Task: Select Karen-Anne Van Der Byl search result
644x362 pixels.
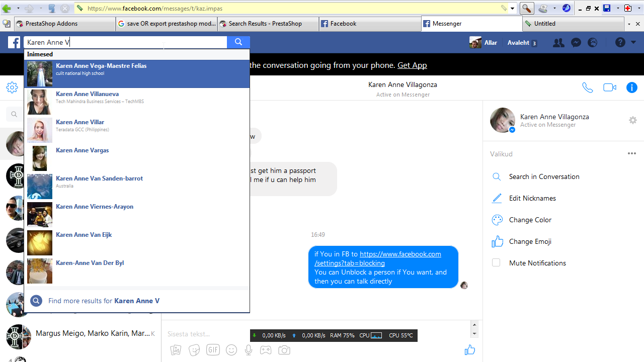Action: coord(137,271)
